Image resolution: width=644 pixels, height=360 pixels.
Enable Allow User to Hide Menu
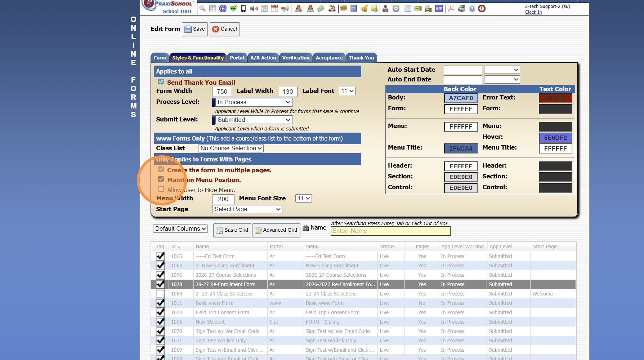click(161, 189)
